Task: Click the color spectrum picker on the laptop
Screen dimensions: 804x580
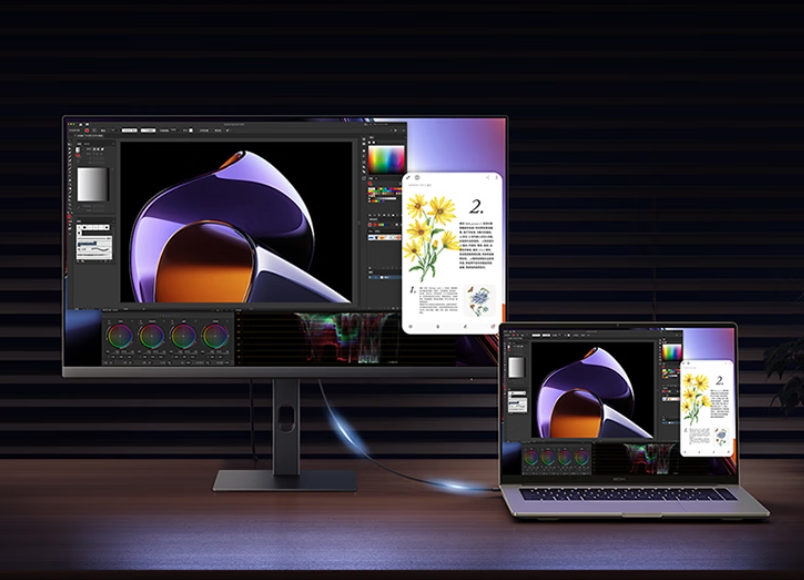Action: 671,353
